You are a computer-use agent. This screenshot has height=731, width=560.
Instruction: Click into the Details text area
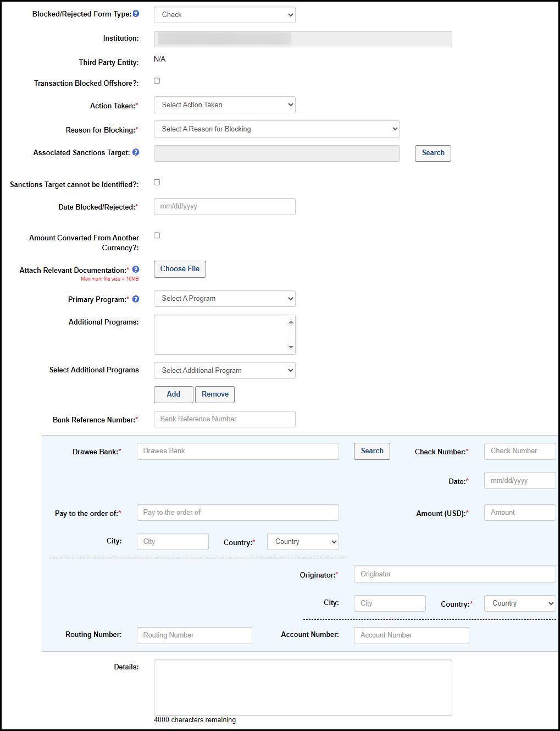tap(302, 687)
